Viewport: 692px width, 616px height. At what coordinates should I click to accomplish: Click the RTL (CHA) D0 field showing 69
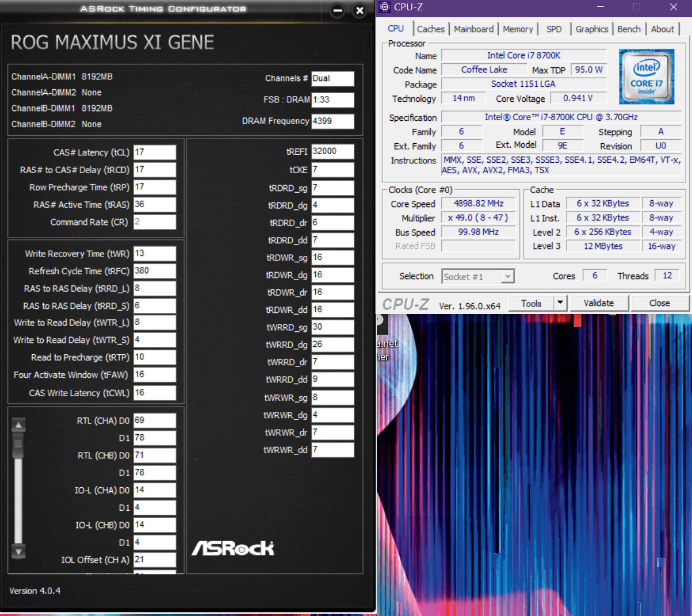tap(155, 420)
